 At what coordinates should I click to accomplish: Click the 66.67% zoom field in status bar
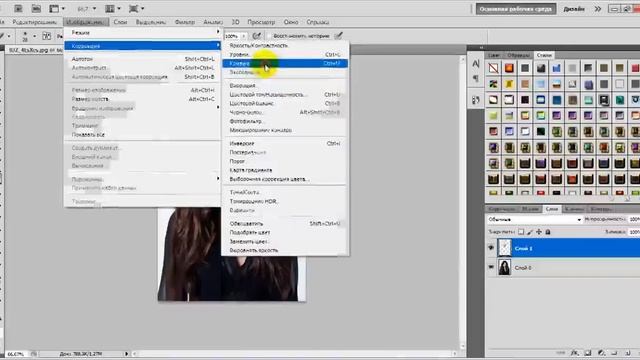pyautogui.click(x=16, y=354)
